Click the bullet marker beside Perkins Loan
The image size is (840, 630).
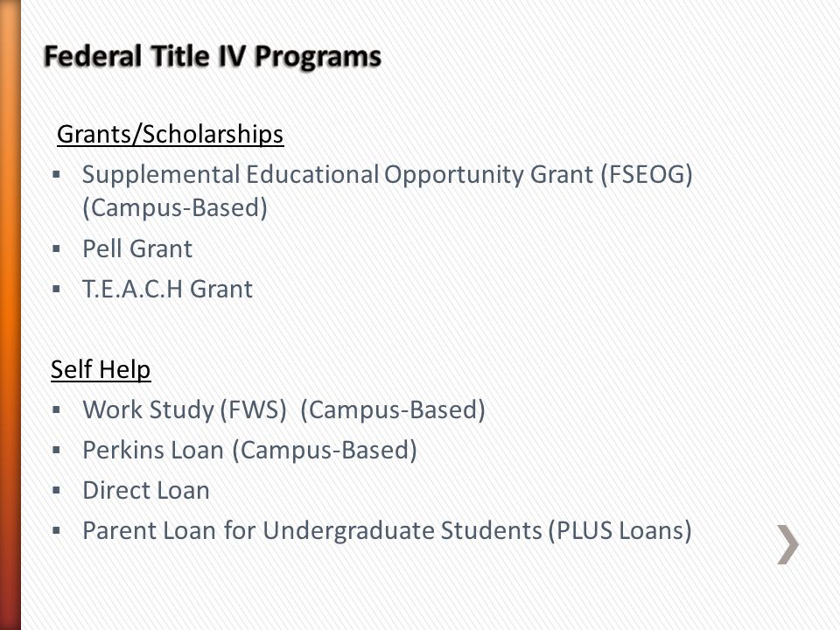click(57, 450)
